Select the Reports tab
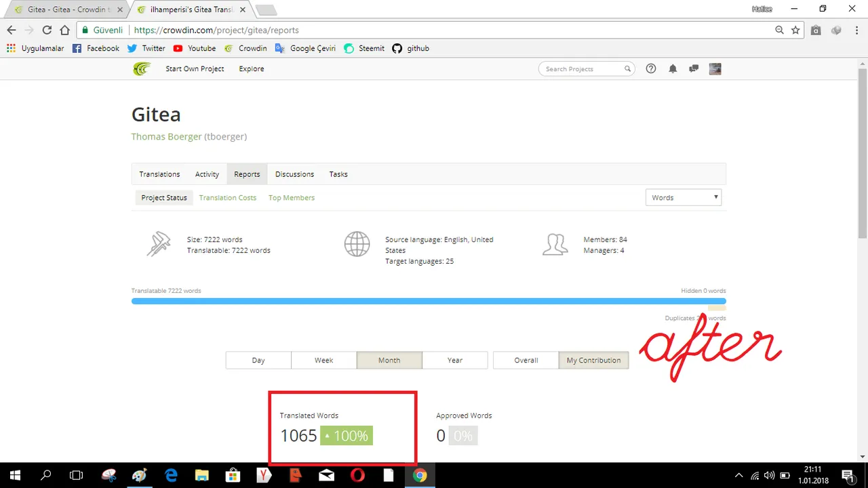 tap(247, 174)
